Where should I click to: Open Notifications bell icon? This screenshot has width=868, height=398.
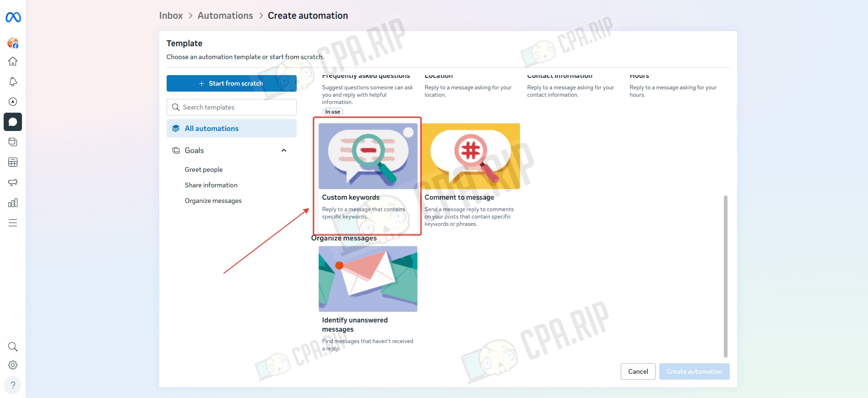click(x=13, y=82)
